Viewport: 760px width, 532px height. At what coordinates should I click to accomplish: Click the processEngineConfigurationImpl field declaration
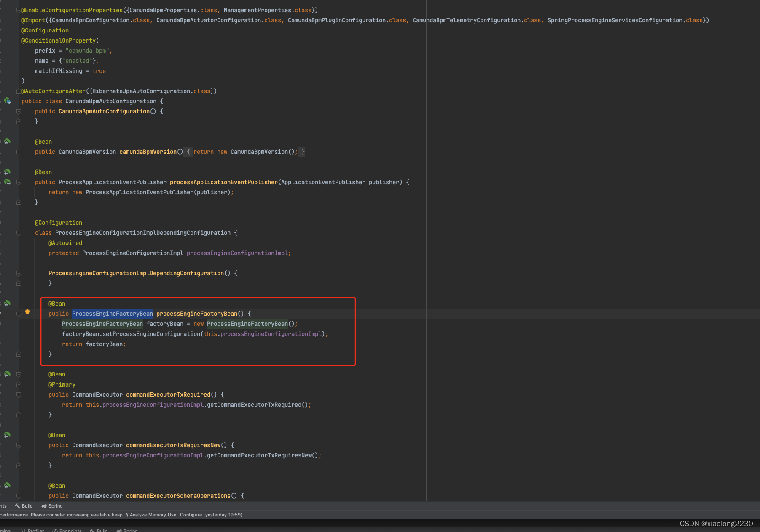click(237, 253)
